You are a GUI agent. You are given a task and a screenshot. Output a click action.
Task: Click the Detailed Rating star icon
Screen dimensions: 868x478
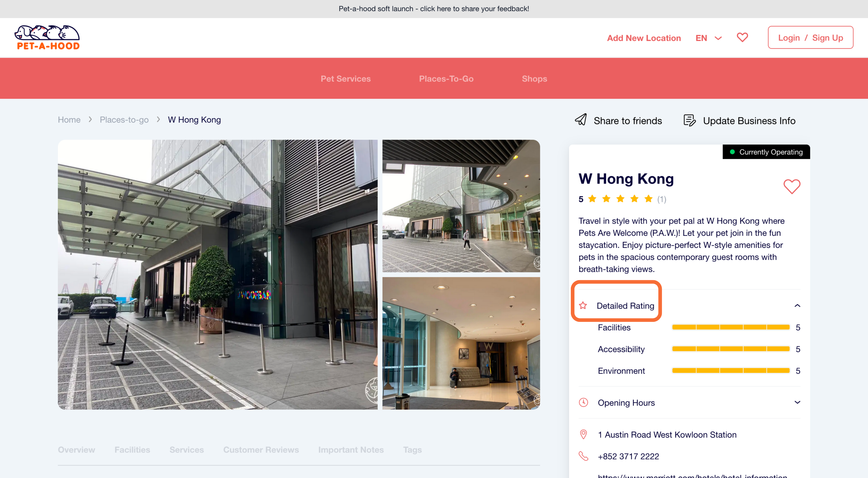[583, 305]
